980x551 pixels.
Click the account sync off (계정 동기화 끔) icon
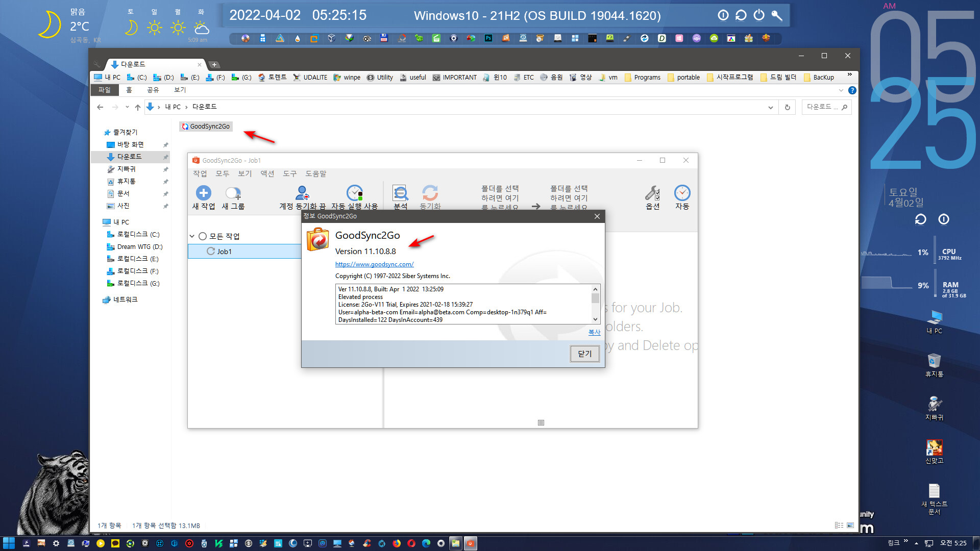pyautogui.click(x=302, y=193)
